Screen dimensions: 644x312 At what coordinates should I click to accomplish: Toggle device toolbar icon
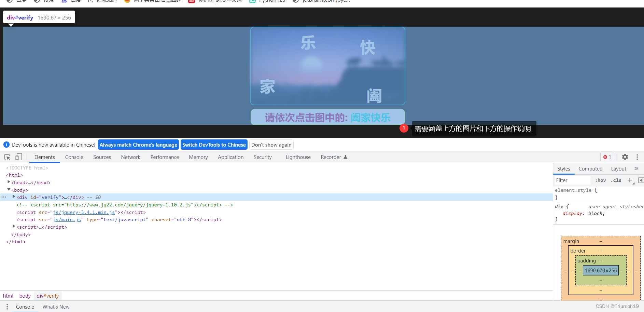[19, 157]
